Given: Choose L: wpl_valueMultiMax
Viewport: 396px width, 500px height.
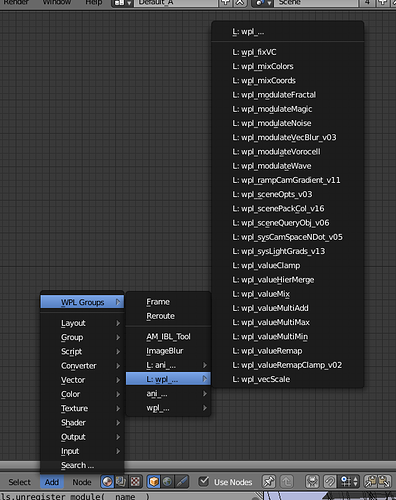Looking at the screenshot, I should pyautogui.click(x=288, y=322).
